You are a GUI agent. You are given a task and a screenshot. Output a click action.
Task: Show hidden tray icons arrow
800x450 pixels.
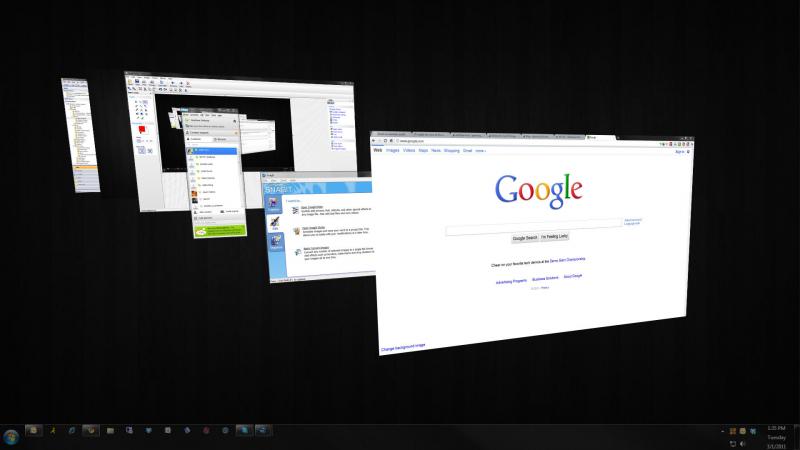tap(722, 432)
